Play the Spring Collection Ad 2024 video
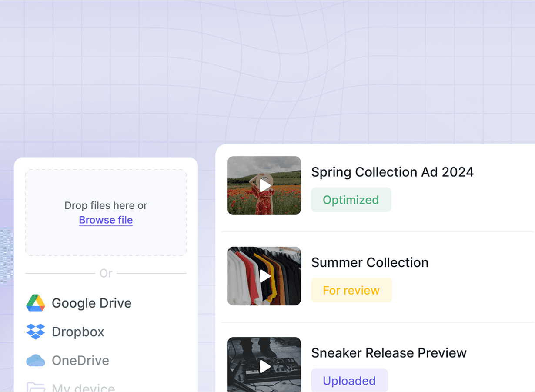Screen dimensions: 535x392 click(x=264, y=185)
